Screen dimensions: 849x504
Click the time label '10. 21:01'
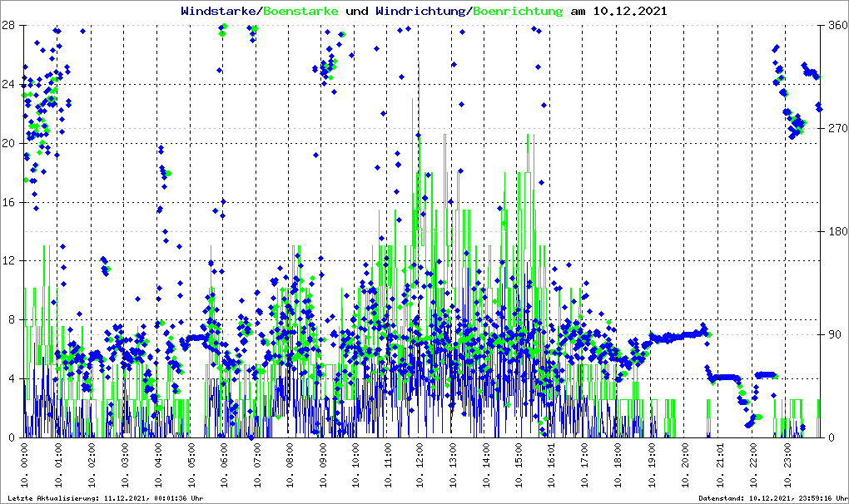[x=720, y=466]
